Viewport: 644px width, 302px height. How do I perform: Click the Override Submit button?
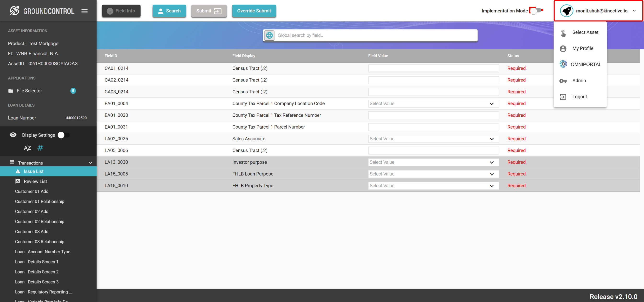coord(254,11)
